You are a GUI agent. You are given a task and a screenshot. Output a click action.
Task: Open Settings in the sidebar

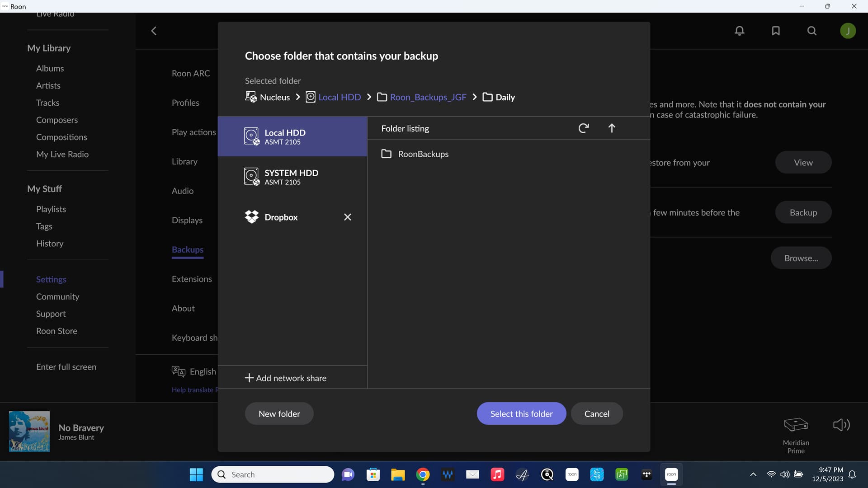pyautogui.click(x=51, y=279)
